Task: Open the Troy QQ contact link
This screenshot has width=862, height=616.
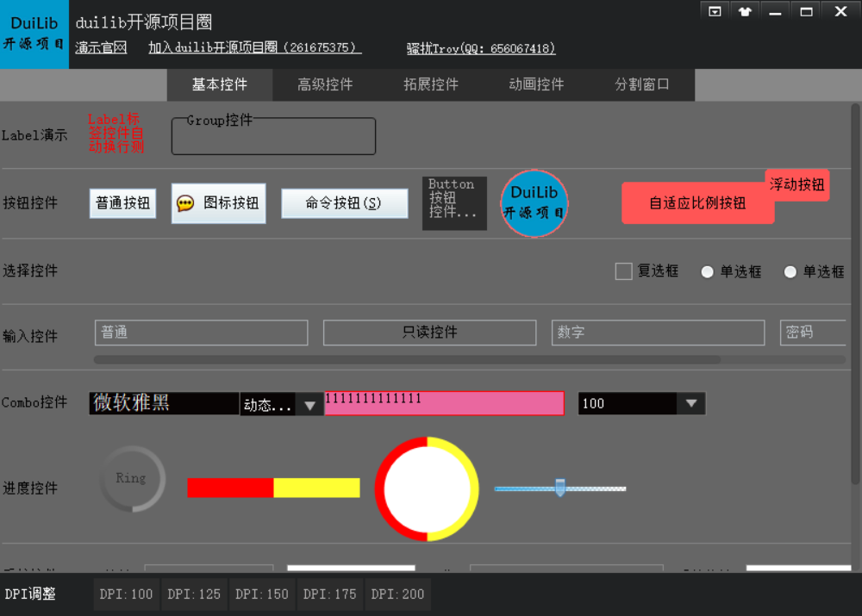Action: click(x=481, y=48)
